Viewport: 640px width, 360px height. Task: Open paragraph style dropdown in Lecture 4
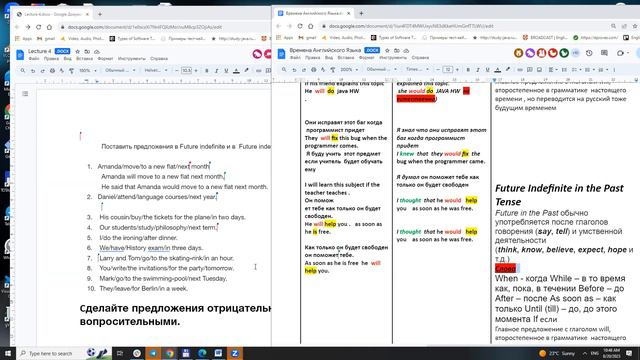[120, 71]
